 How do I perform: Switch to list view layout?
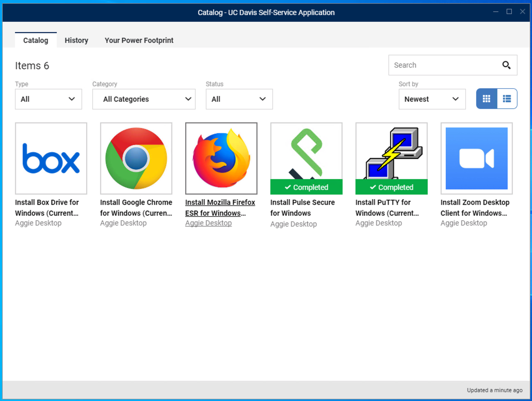[x=507, y=99]
